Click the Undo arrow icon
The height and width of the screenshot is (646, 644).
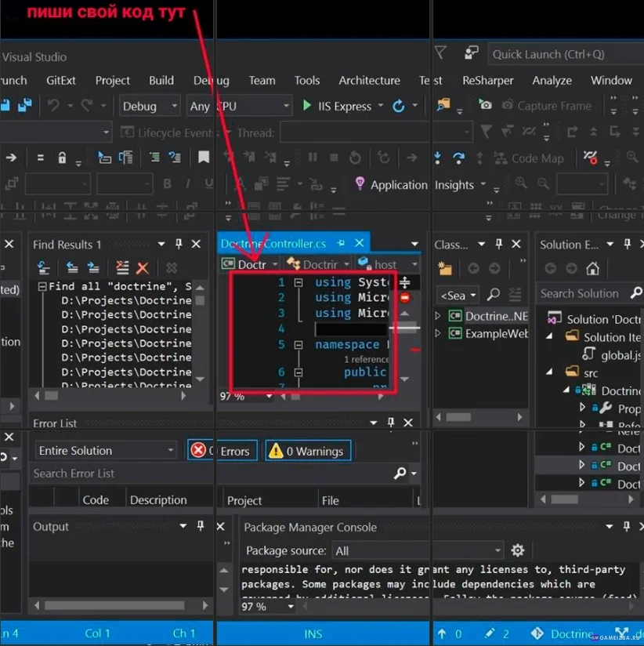(53, 106)
